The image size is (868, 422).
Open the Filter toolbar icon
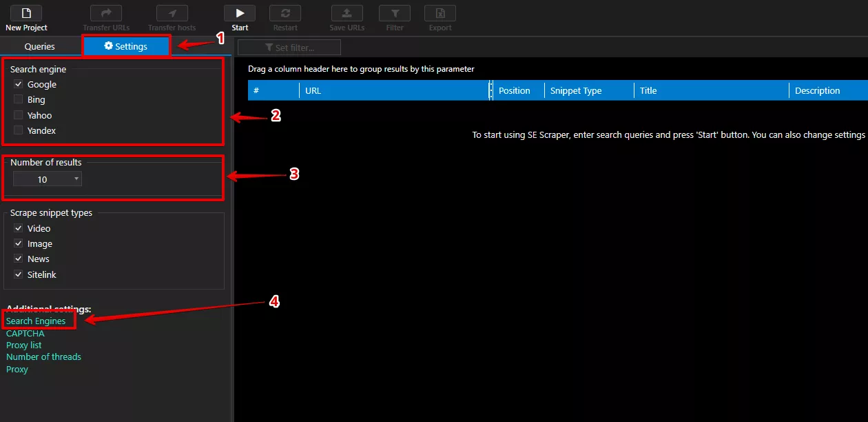pos(395,13)
